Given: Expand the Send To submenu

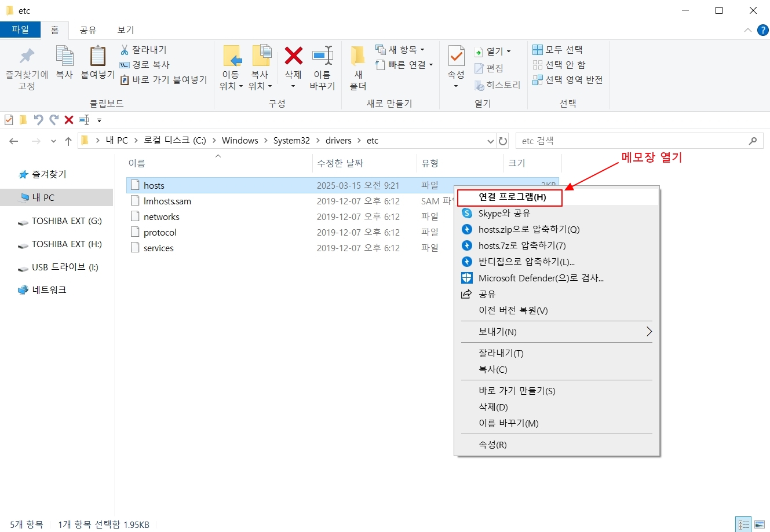Looking at the screenshot, I should click(649, 332).
